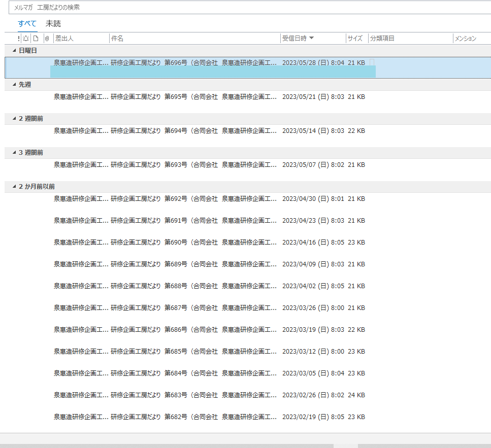Image resolution: width=491 pixels, height=448 pixels.
Task: Collapse the 日曜日 group
Action: [x=14, y=50]
